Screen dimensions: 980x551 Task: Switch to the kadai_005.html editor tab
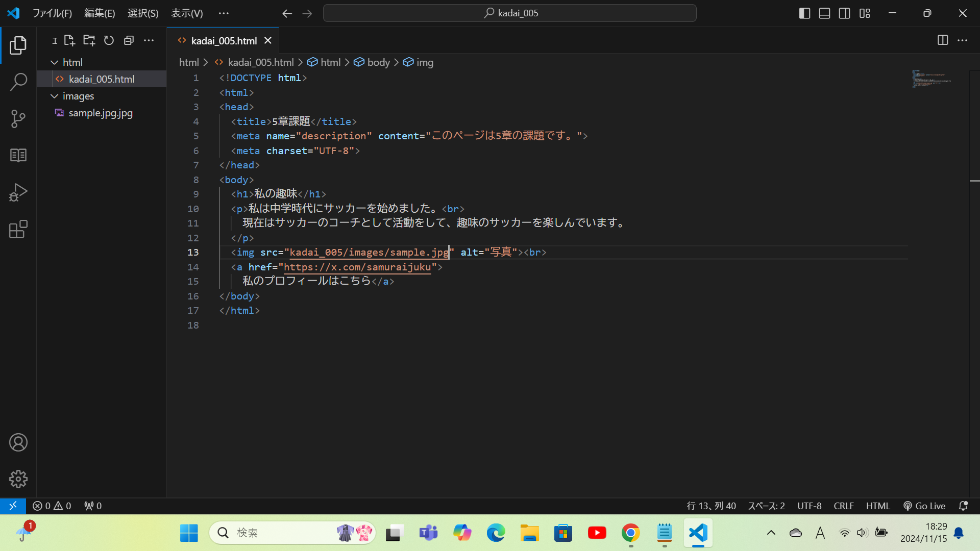point(224,40)
